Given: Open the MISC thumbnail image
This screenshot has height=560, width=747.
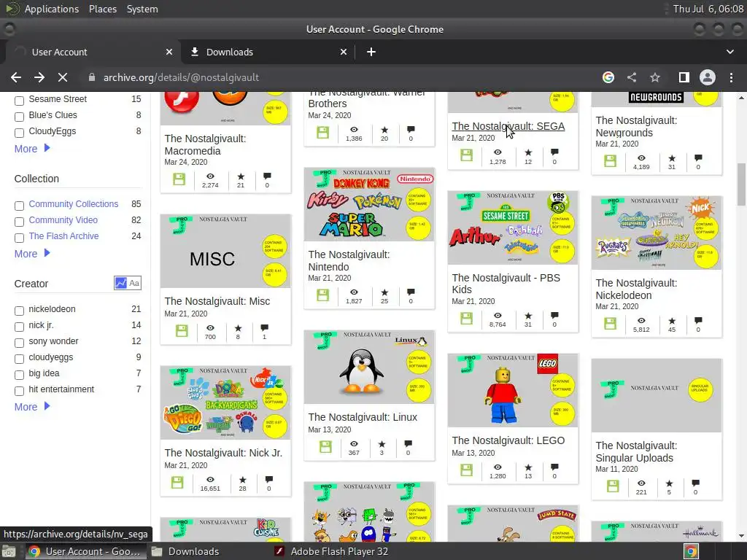Looking at the screenshot, I should point(225,252).
